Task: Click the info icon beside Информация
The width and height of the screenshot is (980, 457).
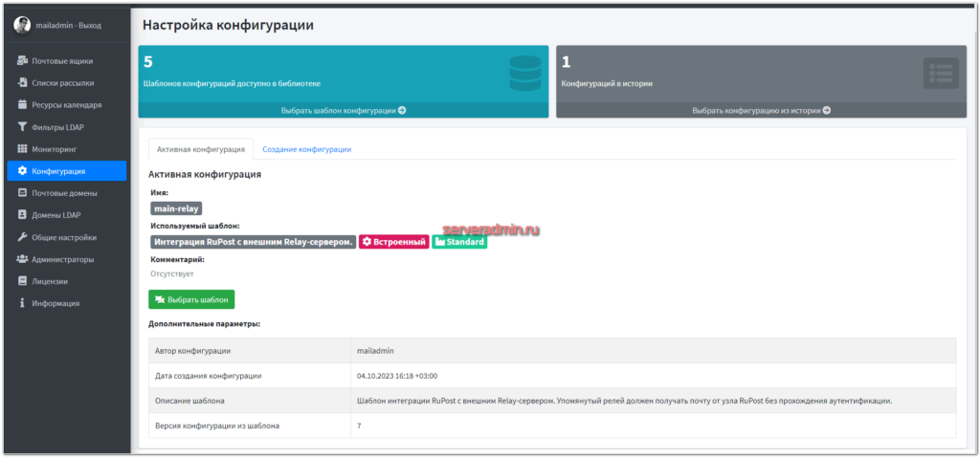Action: click(x=22, y=303)
